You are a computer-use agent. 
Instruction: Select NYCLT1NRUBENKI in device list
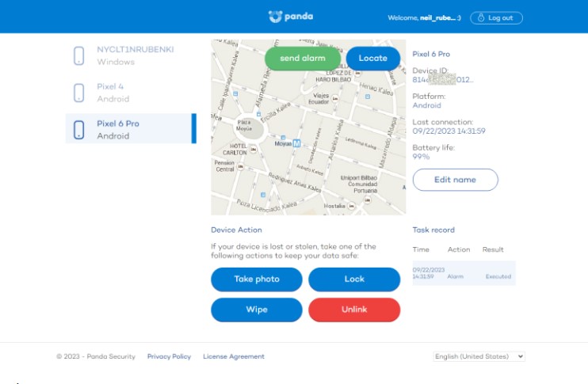[135, 55]
